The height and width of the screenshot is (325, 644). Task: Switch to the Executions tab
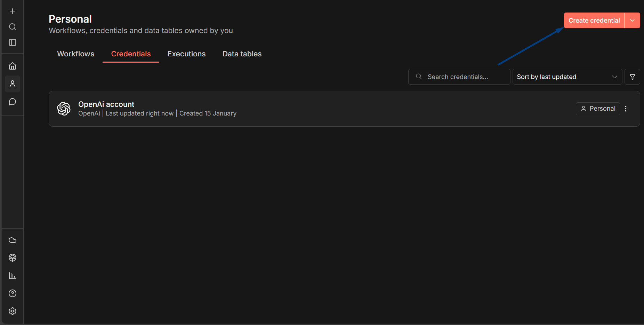[x=186, y=54]
